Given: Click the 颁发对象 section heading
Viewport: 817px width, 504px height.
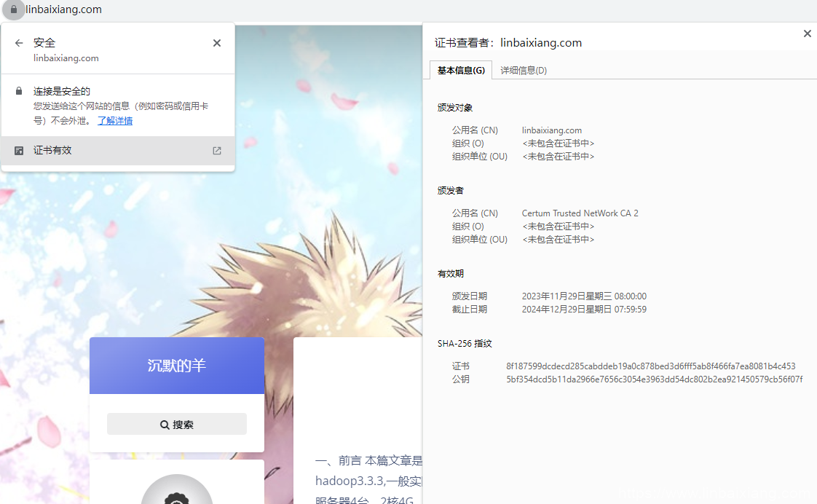Looking at the screenshot, I should click(455, 108).
